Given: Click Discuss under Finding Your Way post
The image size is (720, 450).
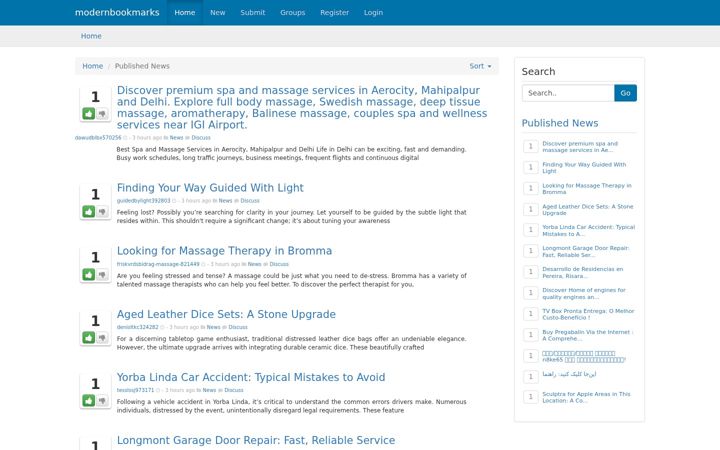Looking at the screenshot, I should click(250, 201).
